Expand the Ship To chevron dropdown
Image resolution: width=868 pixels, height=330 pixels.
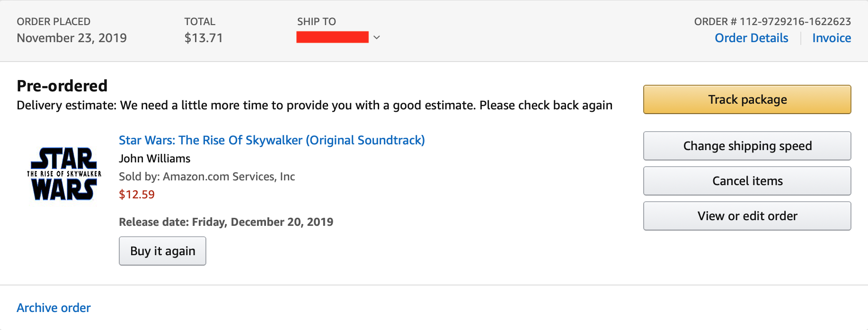coord(377,37)
